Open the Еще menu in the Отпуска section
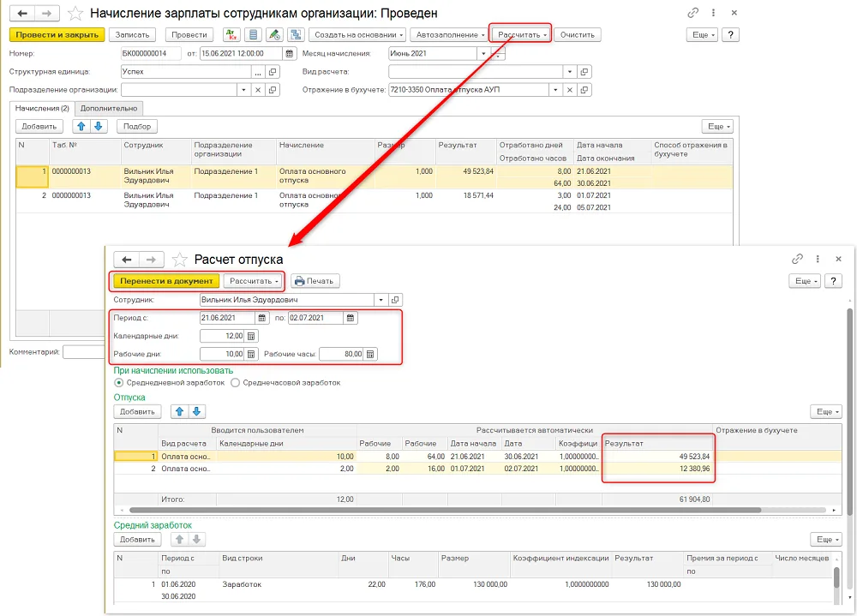The image size is (857, 616). coord(826,411)
